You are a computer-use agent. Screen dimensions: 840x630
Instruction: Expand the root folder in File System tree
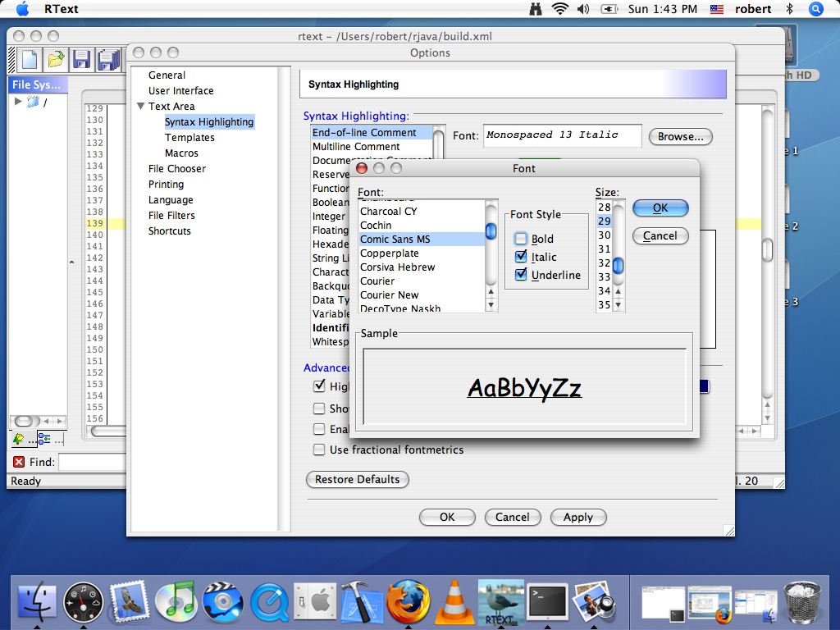19,102
